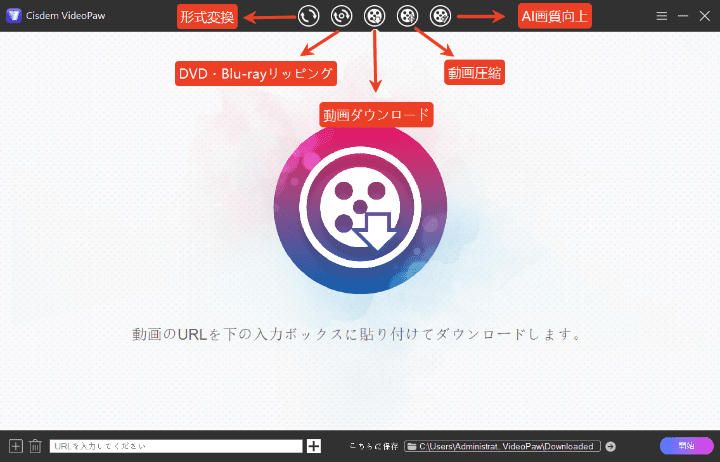This screenshot has height=462, width=720.
Task: Close the VideoPaw window
Action: [x=704, y=16]
